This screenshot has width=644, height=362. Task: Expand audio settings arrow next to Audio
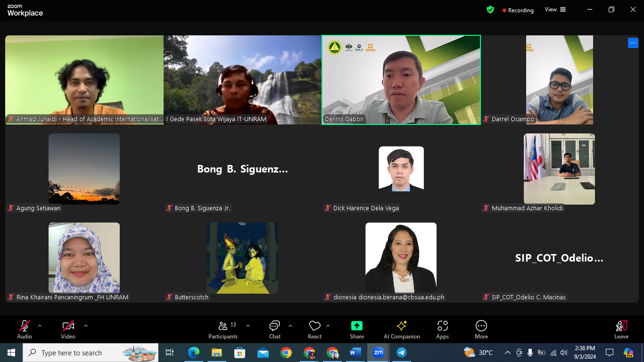[x=40, y=326]
